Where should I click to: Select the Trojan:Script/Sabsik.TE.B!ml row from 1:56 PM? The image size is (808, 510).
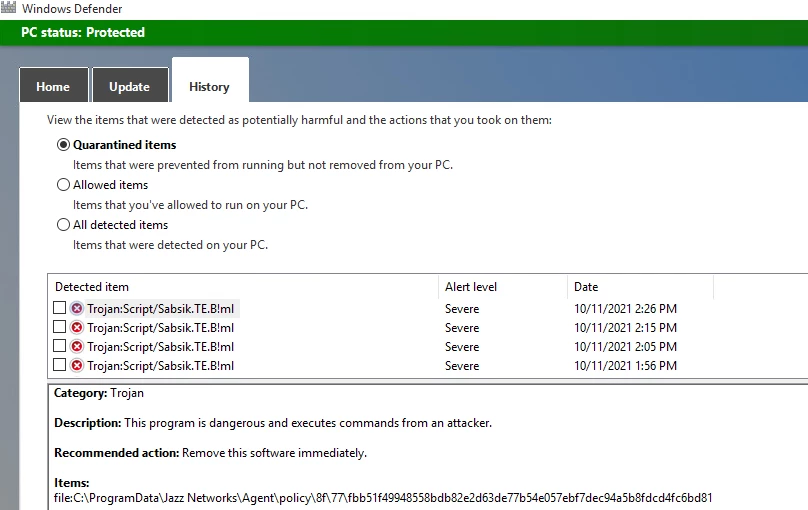coord(160,366)
